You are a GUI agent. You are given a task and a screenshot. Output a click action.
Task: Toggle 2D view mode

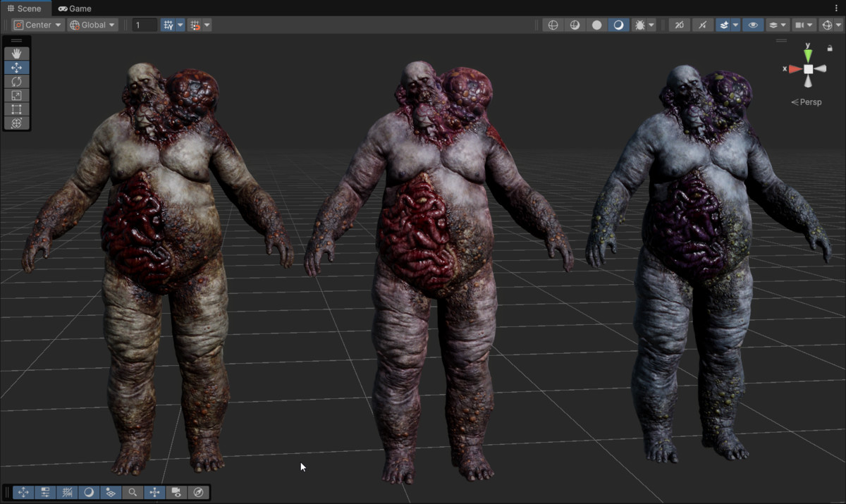679,25
